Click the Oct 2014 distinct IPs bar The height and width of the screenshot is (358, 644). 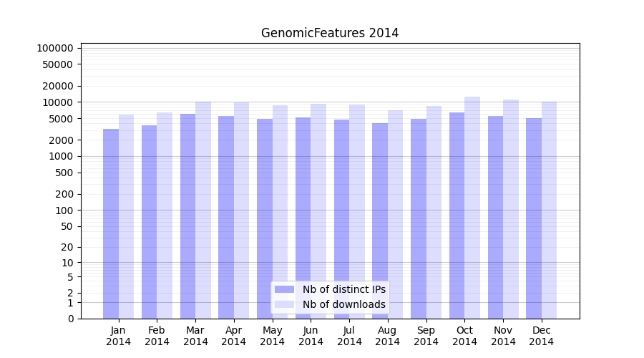click(457, 216)
